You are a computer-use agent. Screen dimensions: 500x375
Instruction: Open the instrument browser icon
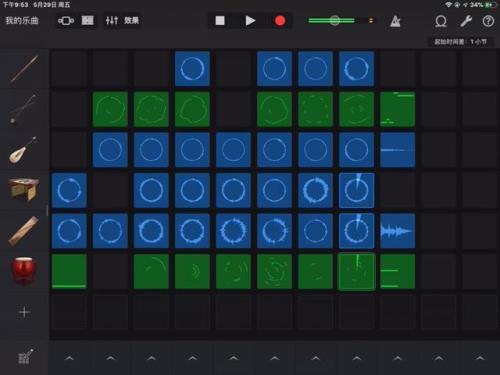(x=66, y=21)
